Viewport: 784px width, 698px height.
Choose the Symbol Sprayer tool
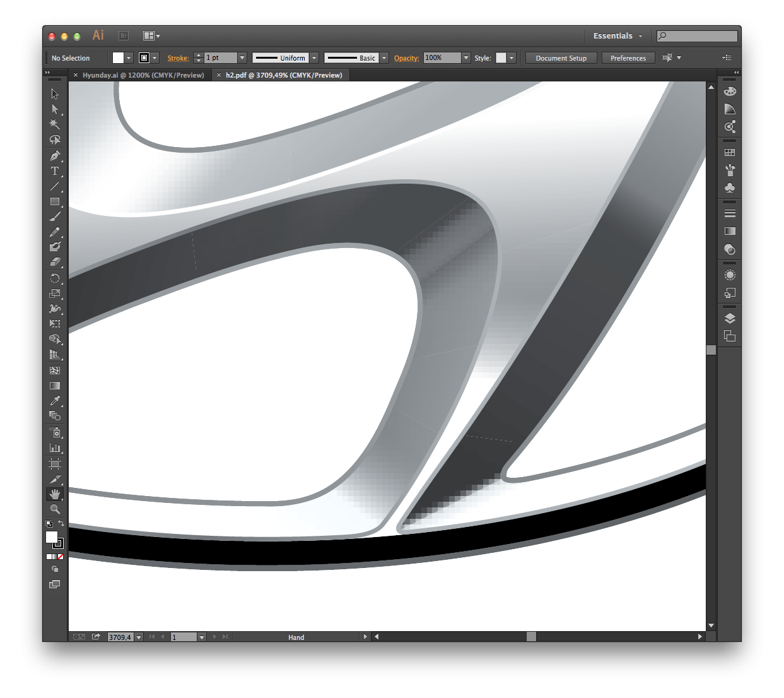coord(55,432)
